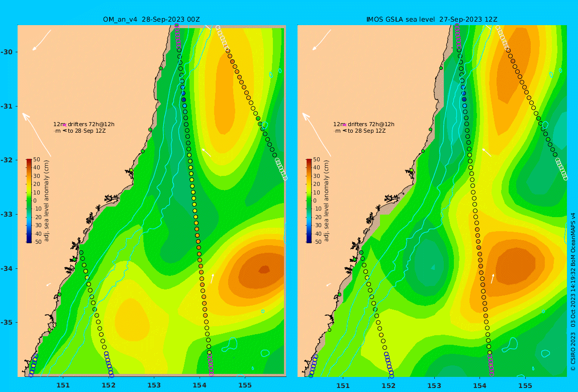The image size is (578, 392).
Task: Click the 152 longitude label under the left map
Action: (109, 385)
